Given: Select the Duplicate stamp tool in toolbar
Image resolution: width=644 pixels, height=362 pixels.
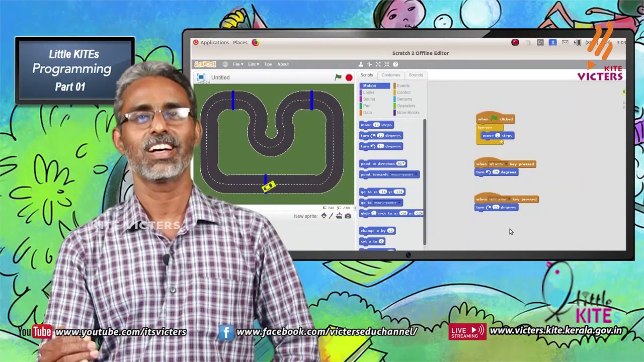Looking at the screenshot, I should (361, 64).
